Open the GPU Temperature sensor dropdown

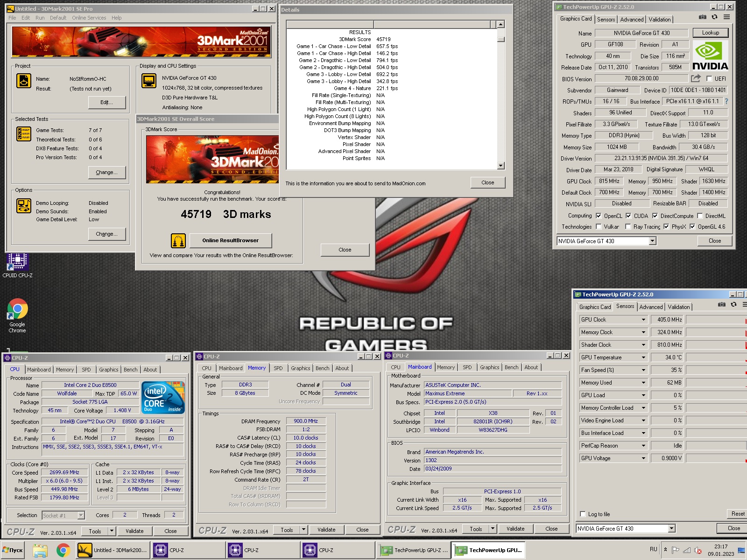click(643, 357)
